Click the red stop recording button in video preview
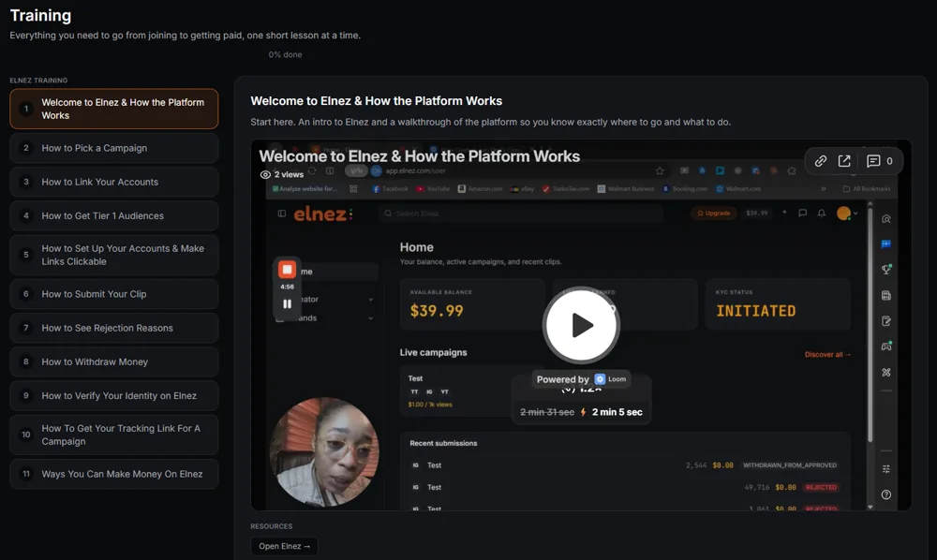Image resolution: width=937 pixels, height=560 pixels. (x=288, y=270)
